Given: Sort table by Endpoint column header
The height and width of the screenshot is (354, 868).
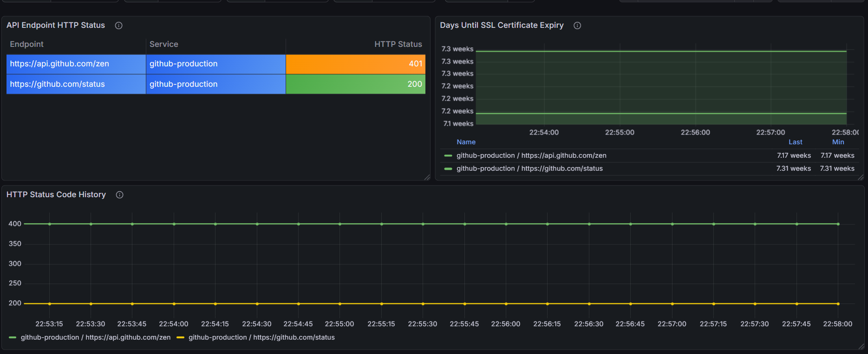Looking at the screenshot, I should coord(26,44).
